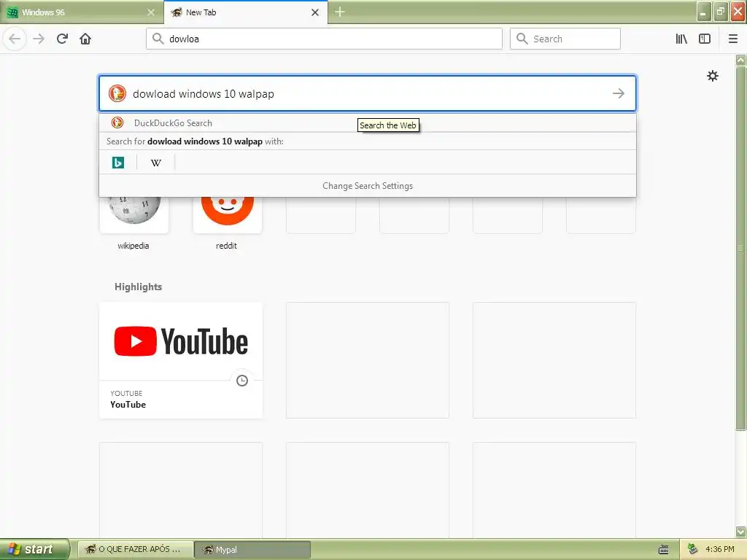Open the home page

point(85,39)
